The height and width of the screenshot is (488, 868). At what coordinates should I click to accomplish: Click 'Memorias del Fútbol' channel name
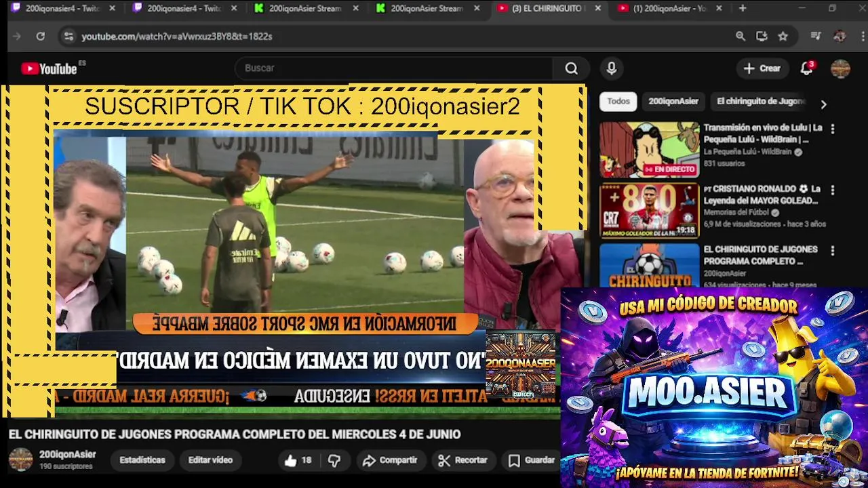coord(737,213)
